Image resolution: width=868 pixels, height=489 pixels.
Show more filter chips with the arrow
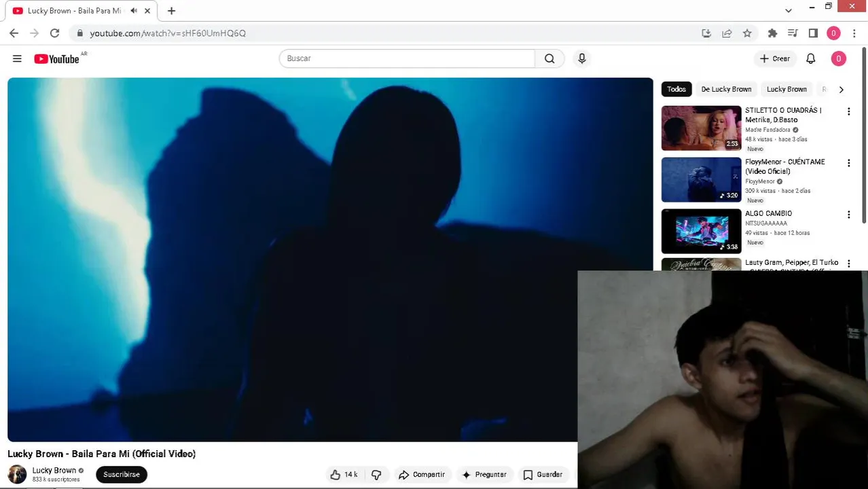pyautogui.click(x=841, y=89)
